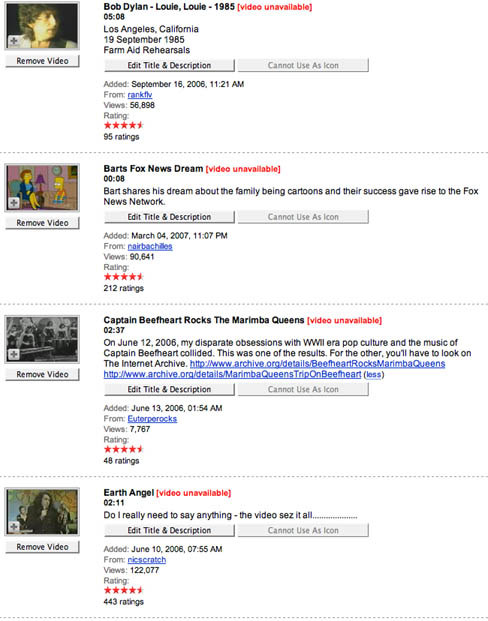Remove the Bob Dylan Louie Louie video

(x=42, y=61)
